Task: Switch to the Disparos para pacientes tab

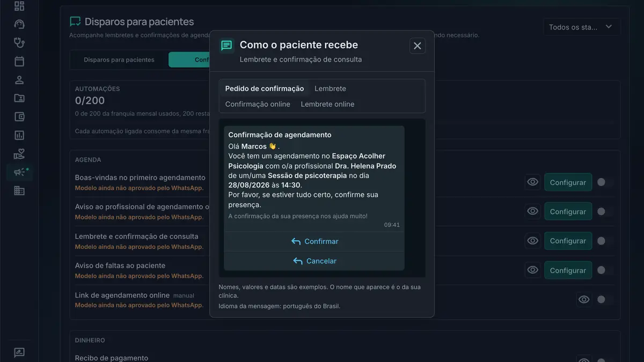Action: pos(119,60)
